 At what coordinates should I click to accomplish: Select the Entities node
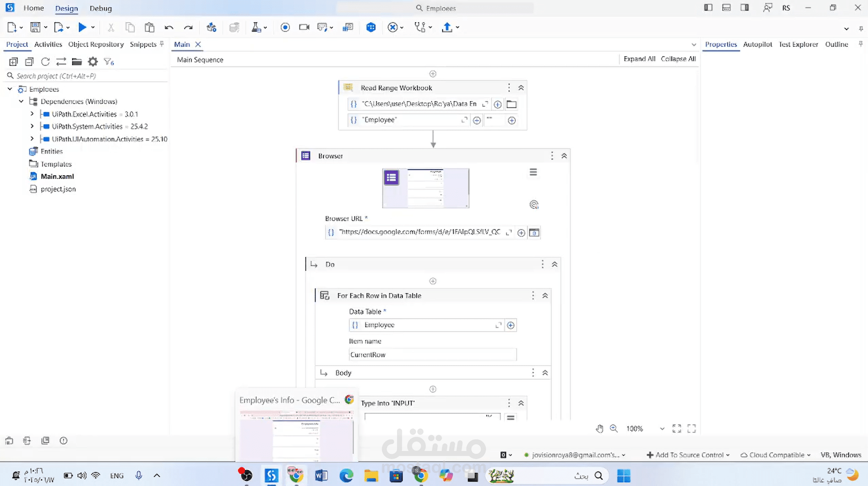click(x=52, y=152)
